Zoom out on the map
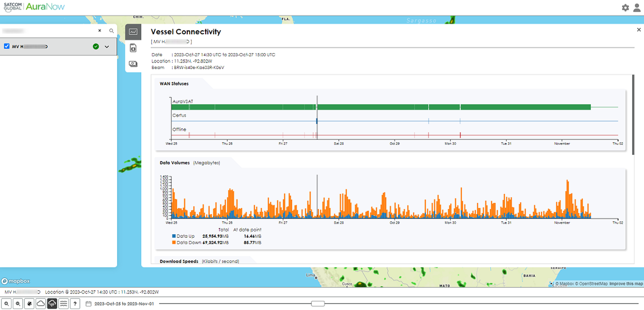Image resolution: width=644 pixels, height=310 pixels. click(x=18, y=304)
